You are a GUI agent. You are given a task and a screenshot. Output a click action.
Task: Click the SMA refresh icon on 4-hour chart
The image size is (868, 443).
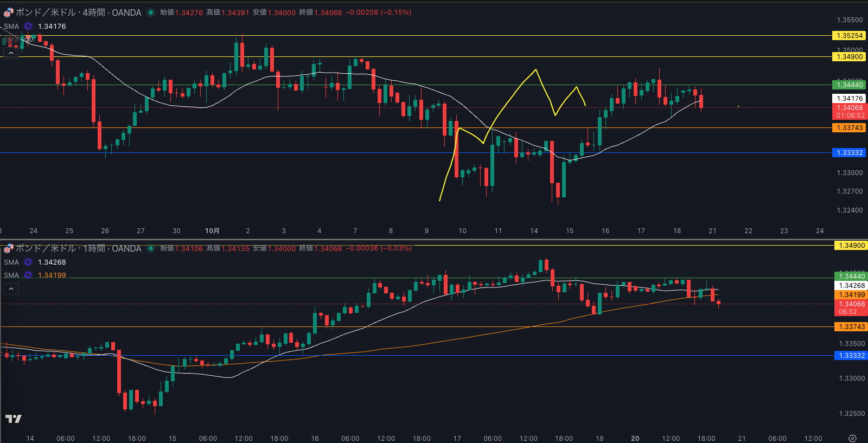click(x=28, y=26)
